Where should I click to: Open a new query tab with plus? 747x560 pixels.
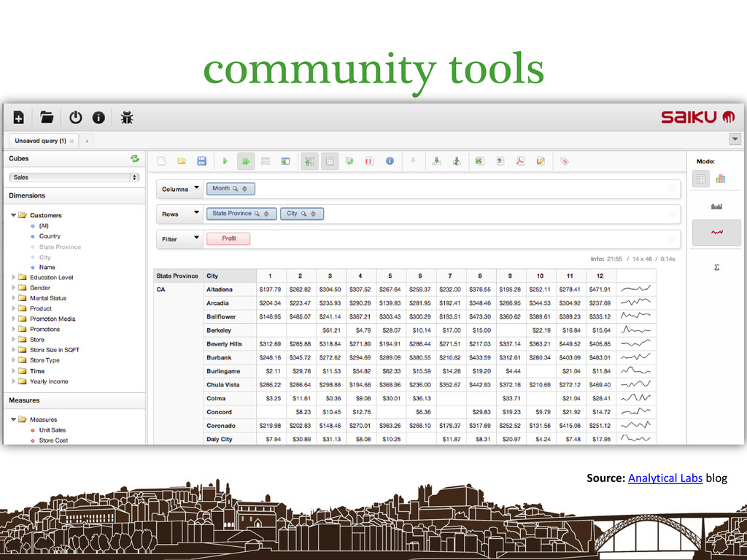86,141
